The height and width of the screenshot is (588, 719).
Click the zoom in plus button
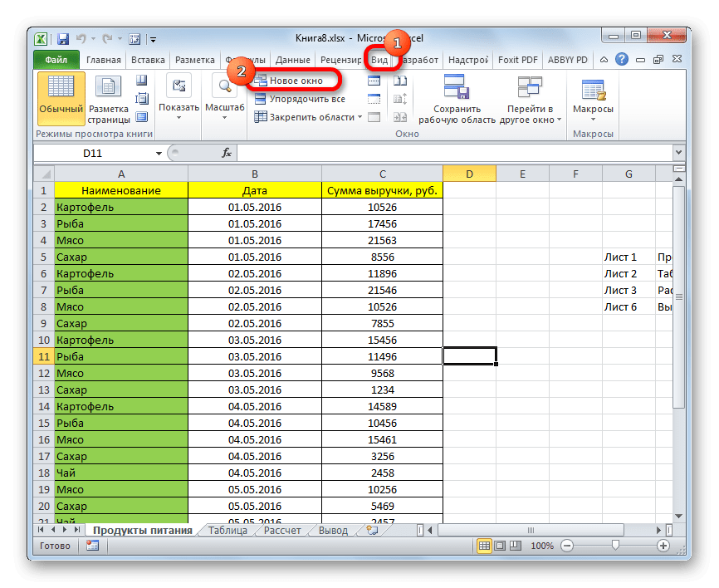click(663, 546)
